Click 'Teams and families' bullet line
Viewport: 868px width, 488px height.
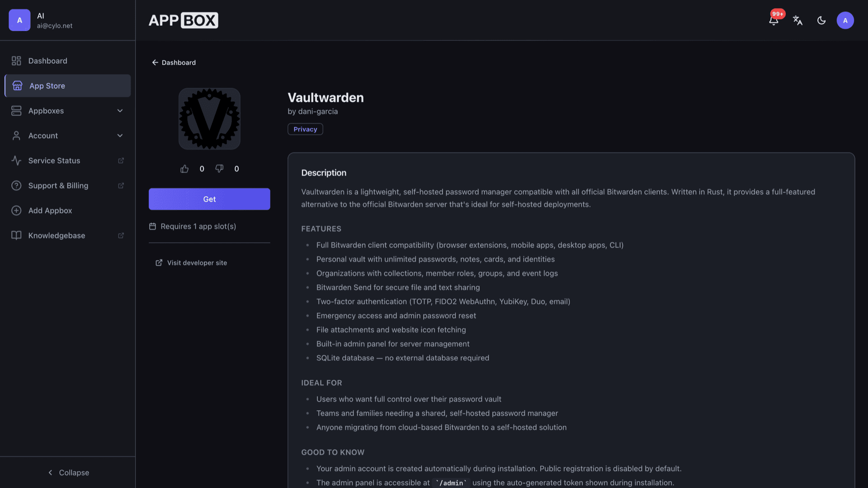point(437,413)
